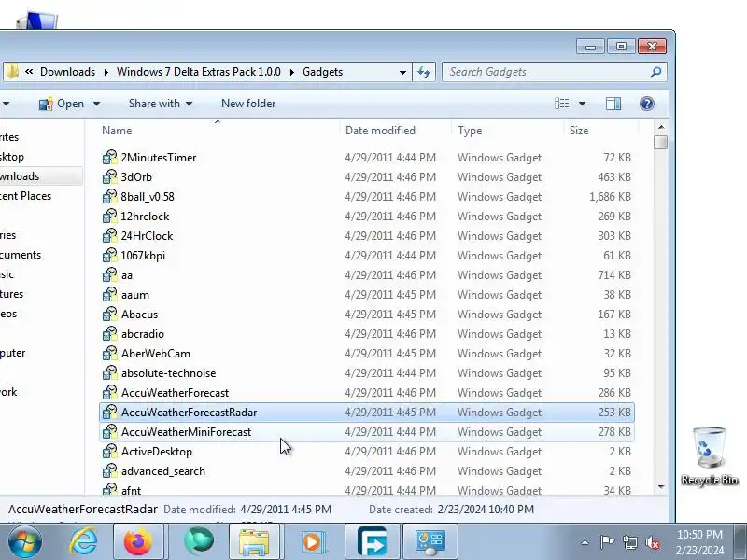This screenshot has height=560, width=747.
Task: Change your view icon
Action: click(x=562, y=104)
